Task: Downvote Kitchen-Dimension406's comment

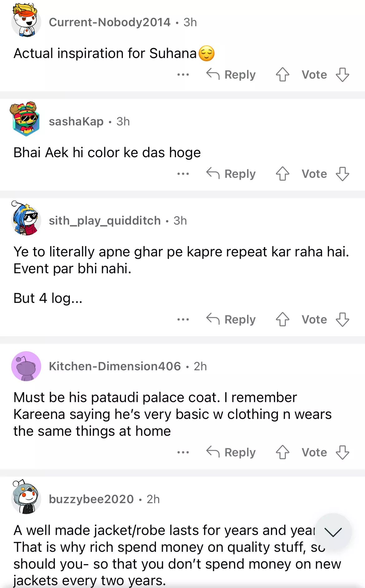Action: [x=342, y=453]
